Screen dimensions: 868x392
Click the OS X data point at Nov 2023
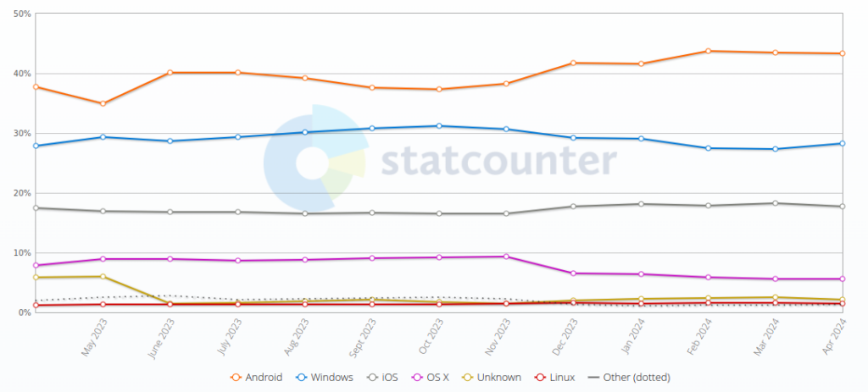(x=506, y=257)
